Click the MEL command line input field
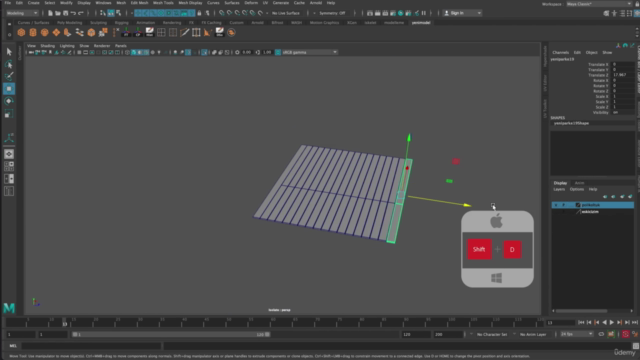The height and width of the screenshot is (360, 640). (x=91, y=346)
